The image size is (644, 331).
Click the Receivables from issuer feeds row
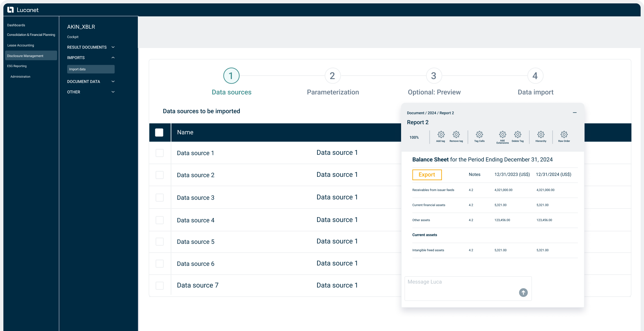495,190
